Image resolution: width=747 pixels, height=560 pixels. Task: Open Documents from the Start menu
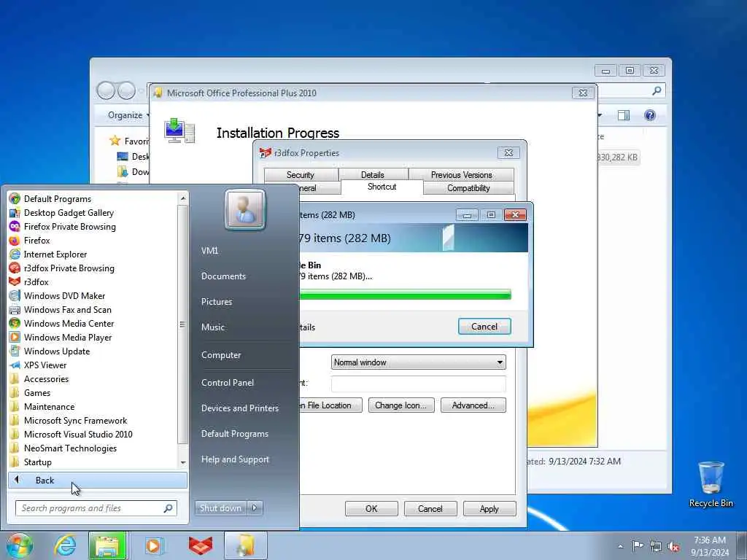click(x=223, y=276)
